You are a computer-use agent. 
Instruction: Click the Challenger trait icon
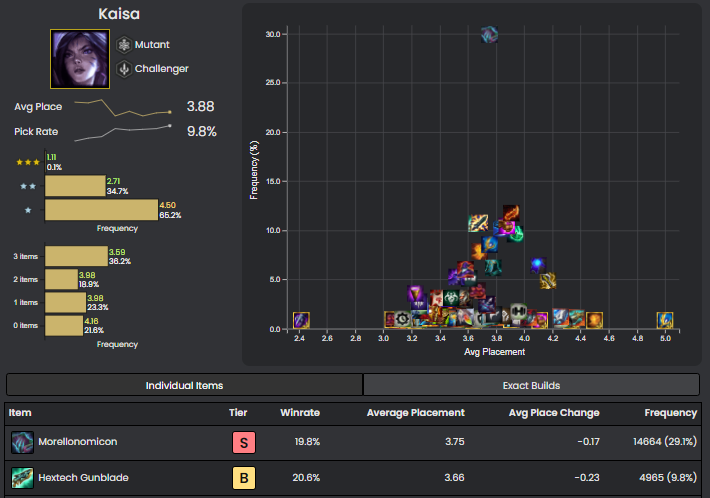[124, 69]
